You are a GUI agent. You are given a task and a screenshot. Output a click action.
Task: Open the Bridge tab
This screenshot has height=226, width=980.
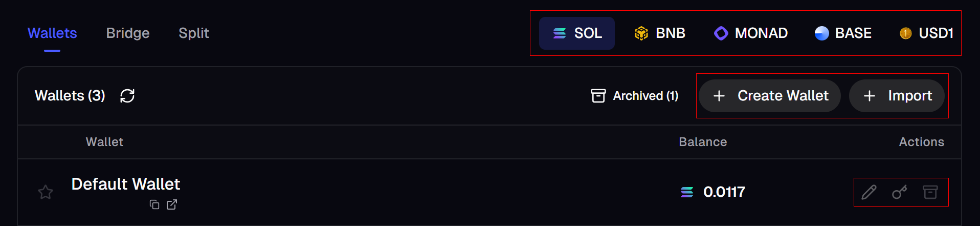click(128, 33)
